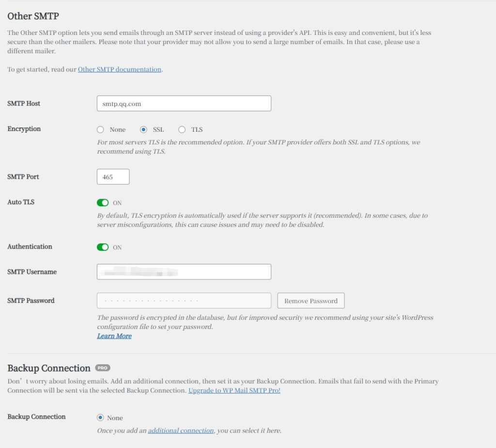Screen dimensions: 496x448
Task: Click the SMTP Host input field
Action: (x=184, y=104)
